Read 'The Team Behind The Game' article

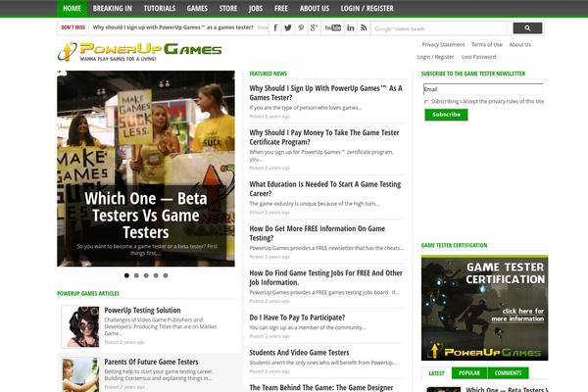[x=321, y=387]
